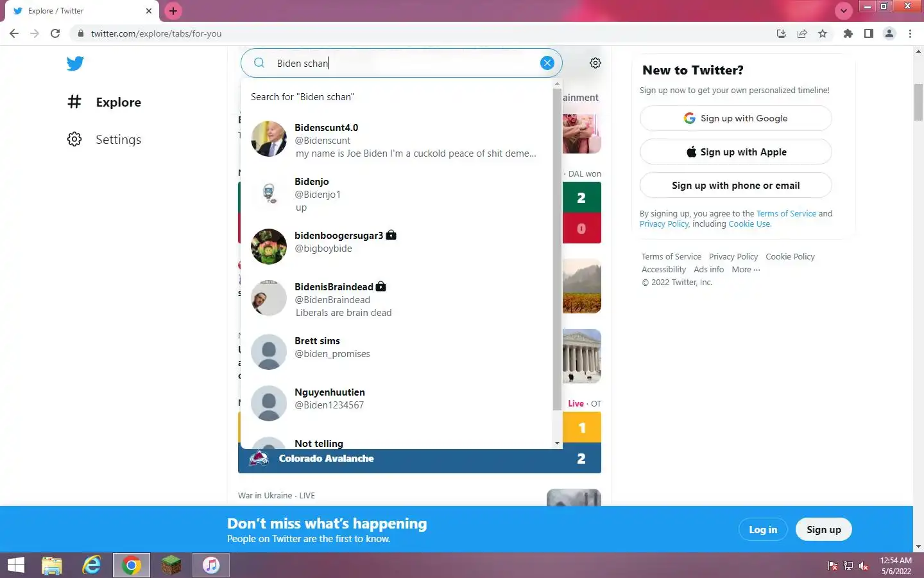
Task: Click Brett sims default avatar
Action: (x=269, y=352)
